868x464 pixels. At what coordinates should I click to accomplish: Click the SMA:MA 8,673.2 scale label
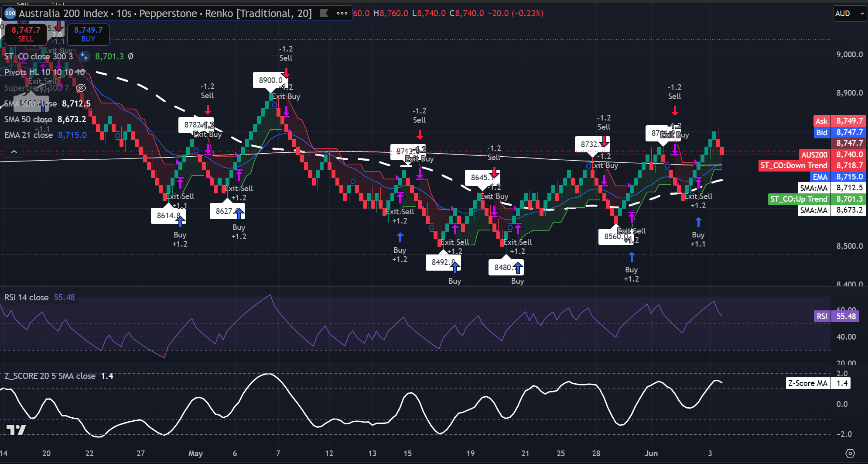tap(832, 210)
